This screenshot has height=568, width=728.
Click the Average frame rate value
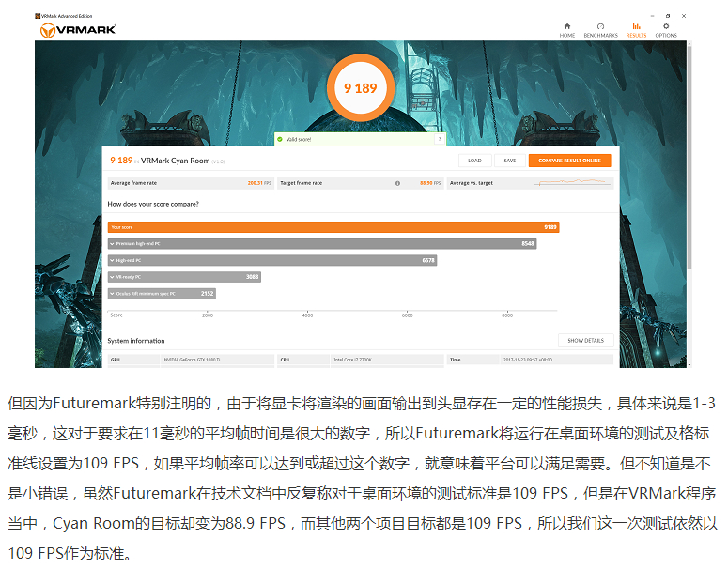[259, 183]
